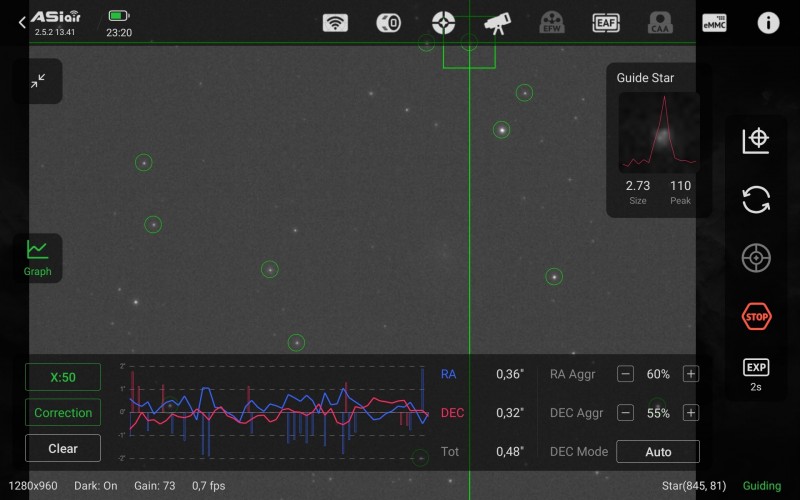
Task: Click the RA/DEC guiding graph plot
Action: [x=276, y=412]
